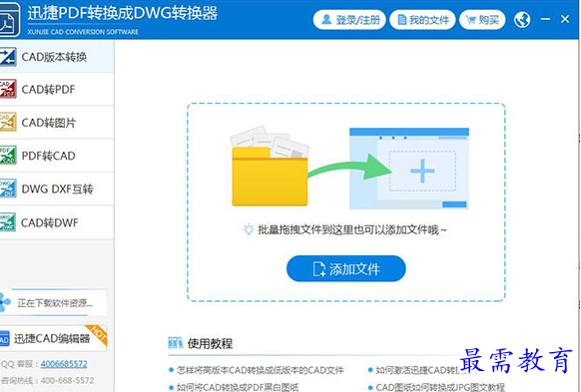The width and height of the screenshot is (581, 392).
Task: Click the green PDF to CAD icon
Action: coord(8,155)
